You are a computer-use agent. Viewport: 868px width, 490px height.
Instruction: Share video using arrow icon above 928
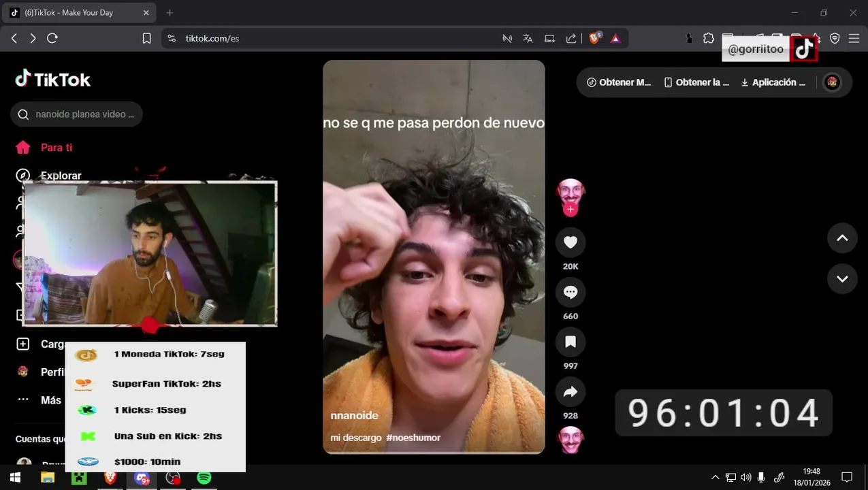coord(570,392)
